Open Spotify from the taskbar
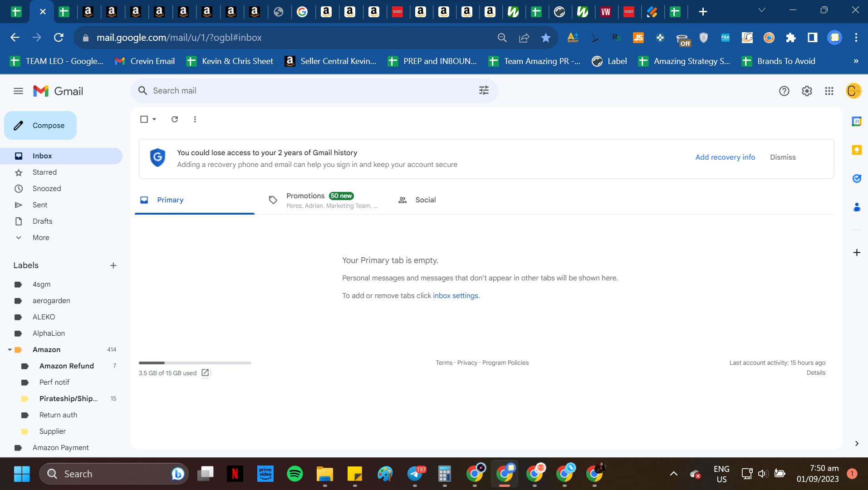This screenshot has height=490, width=868. pos(295,474)
